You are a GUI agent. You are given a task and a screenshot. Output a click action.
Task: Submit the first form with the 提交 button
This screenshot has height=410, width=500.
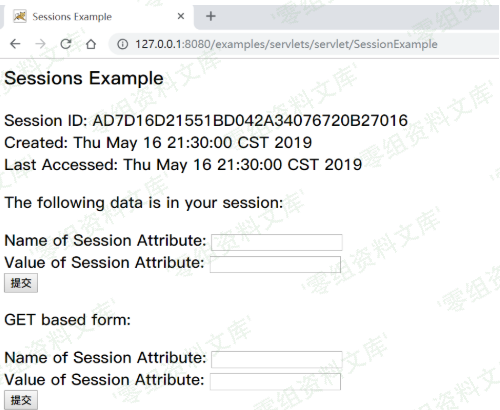(x=21, y=283)
